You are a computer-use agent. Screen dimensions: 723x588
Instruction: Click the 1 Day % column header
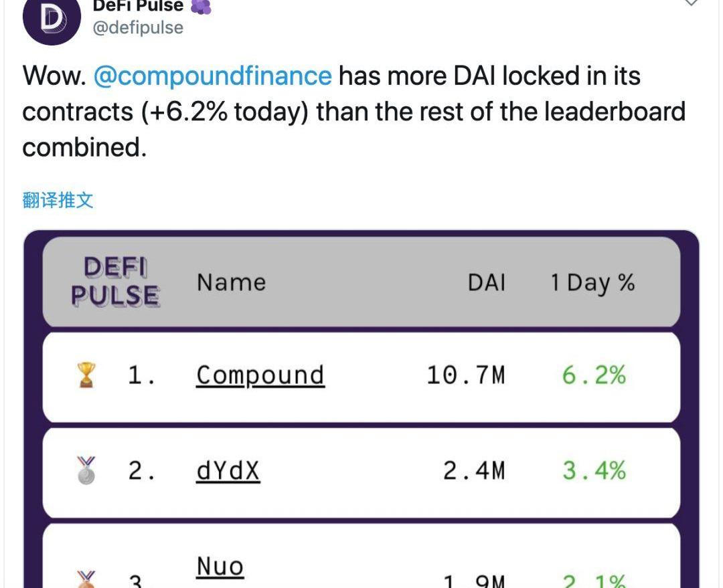592,282
